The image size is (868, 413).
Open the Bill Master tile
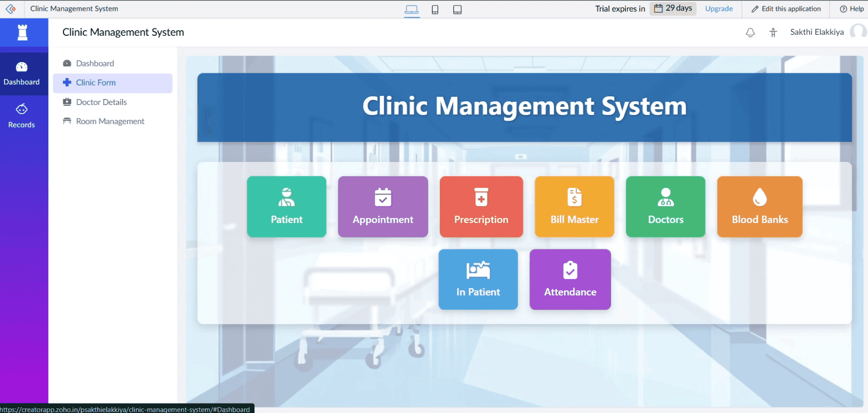(575, 207)
